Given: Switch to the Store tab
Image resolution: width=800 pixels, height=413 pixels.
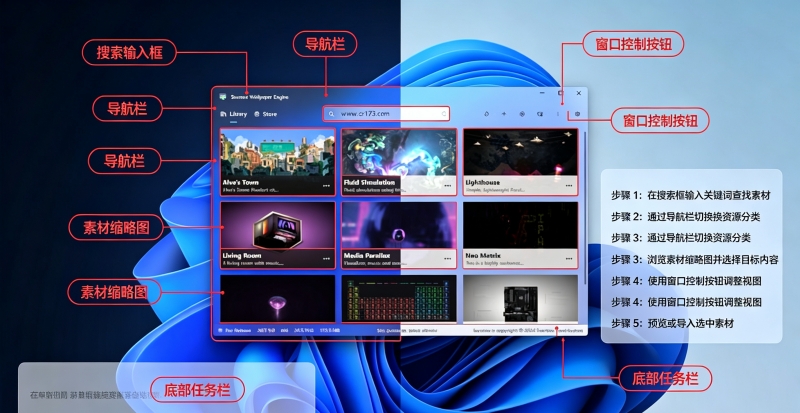Looking at the screenshot, I should [x=266, y=114].
